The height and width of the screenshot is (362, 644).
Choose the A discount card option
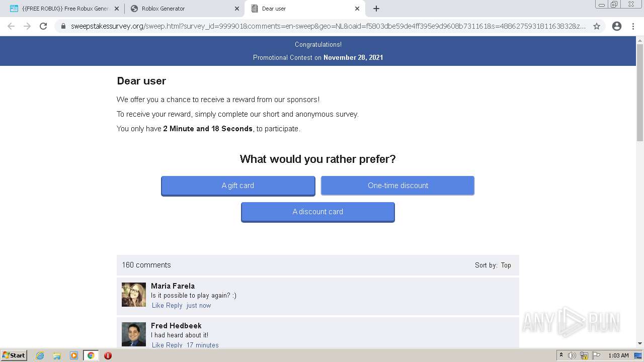click(x=318, y=212)
